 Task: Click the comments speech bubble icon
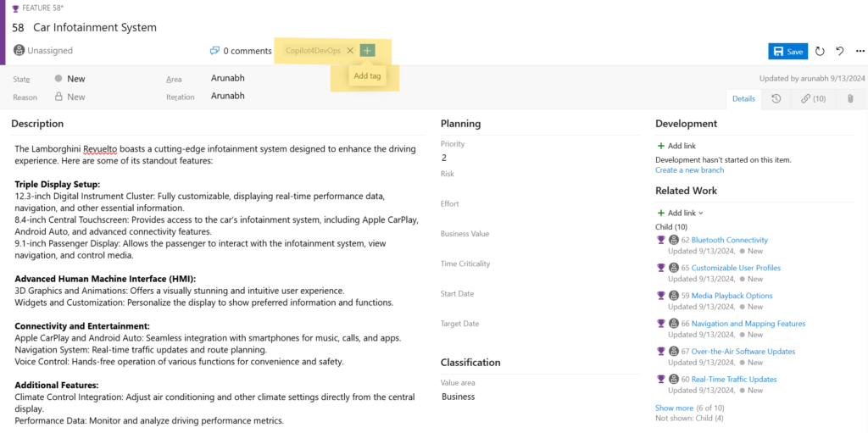214,51
